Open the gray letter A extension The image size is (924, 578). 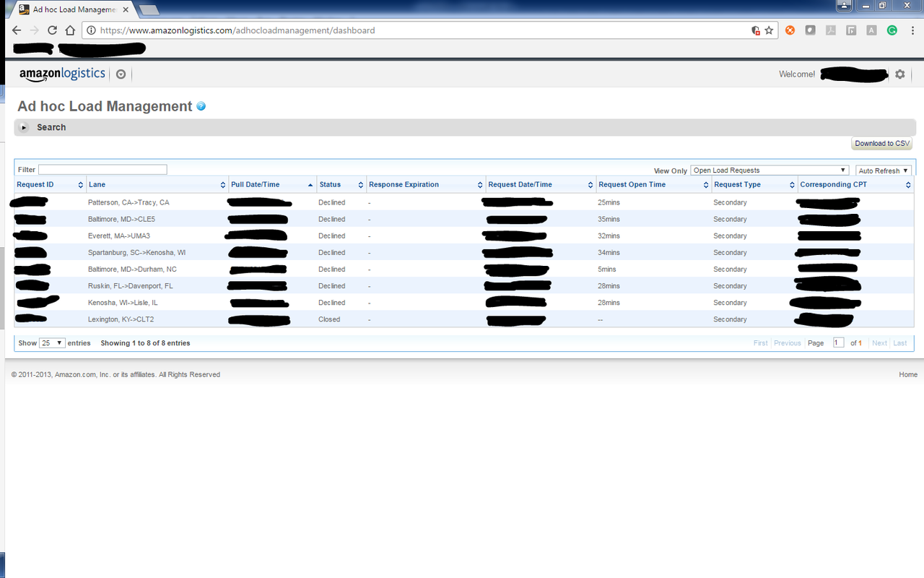pos(871,30)
